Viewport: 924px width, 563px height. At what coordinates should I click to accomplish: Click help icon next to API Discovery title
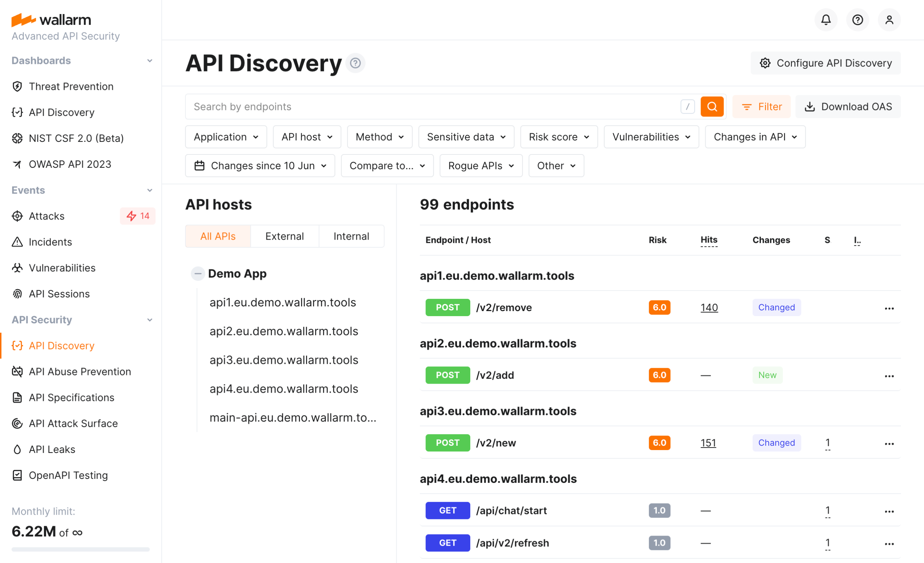click(355, 63)
